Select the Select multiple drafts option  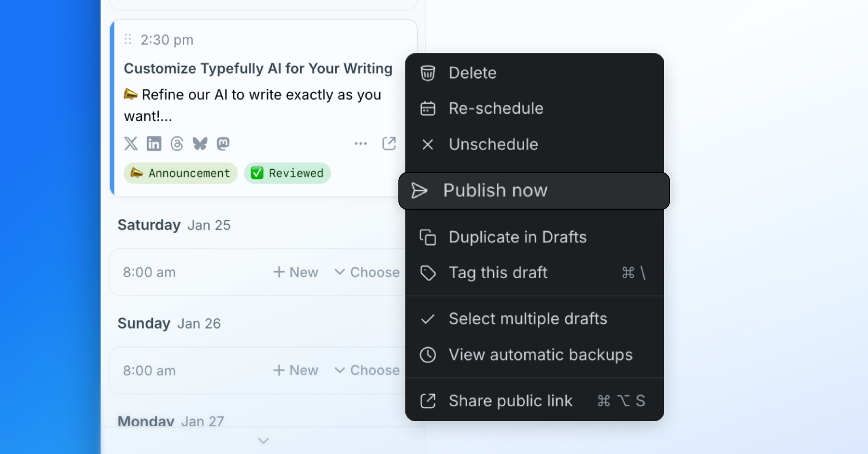click(x=535, y=319)
